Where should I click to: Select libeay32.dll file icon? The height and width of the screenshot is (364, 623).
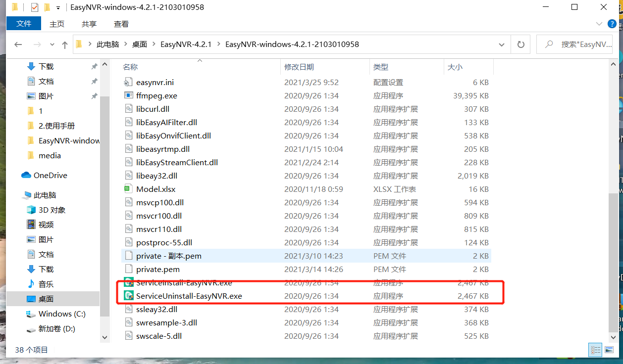tap(128, 176)
